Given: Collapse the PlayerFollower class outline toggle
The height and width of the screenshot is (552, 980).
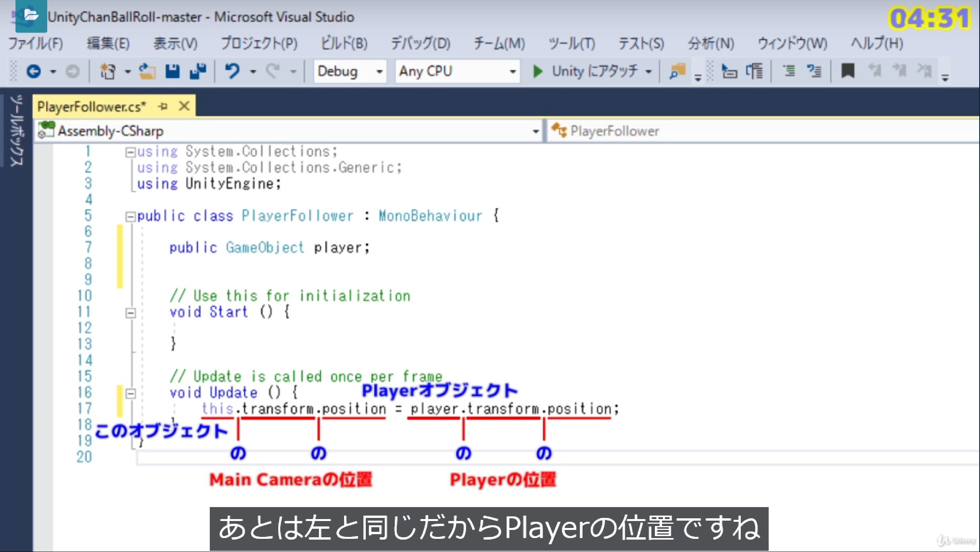Looking at the screenshot, I should point(130,216).
